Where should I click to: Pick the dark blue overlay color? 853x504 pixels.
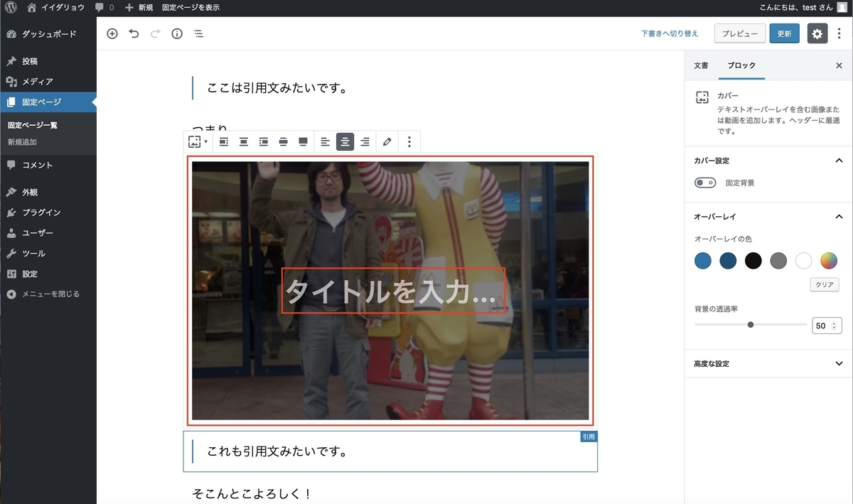pos(728,261)
